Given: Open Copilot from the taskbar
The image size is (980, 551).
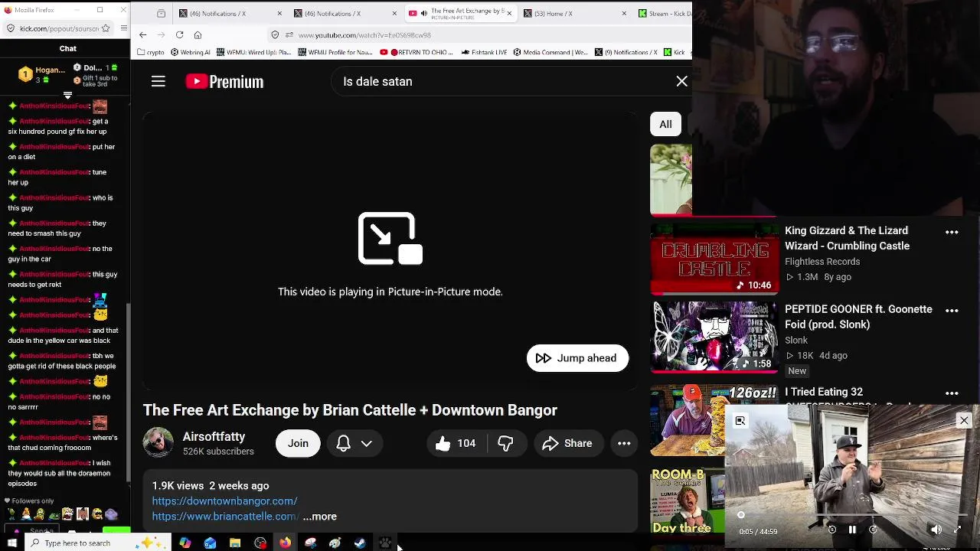Looking at the screenshot, I should pyautogui.click(x=185, y=543).
